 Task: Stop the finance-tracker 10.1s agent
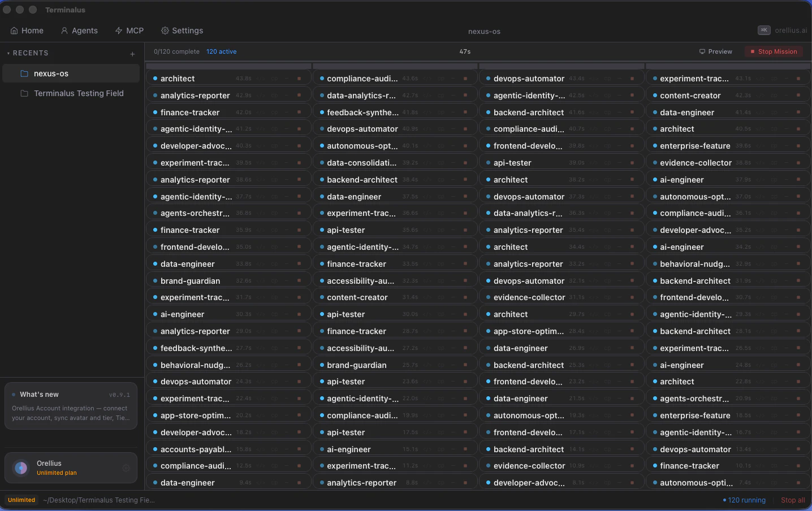click(x=798, y=466)
